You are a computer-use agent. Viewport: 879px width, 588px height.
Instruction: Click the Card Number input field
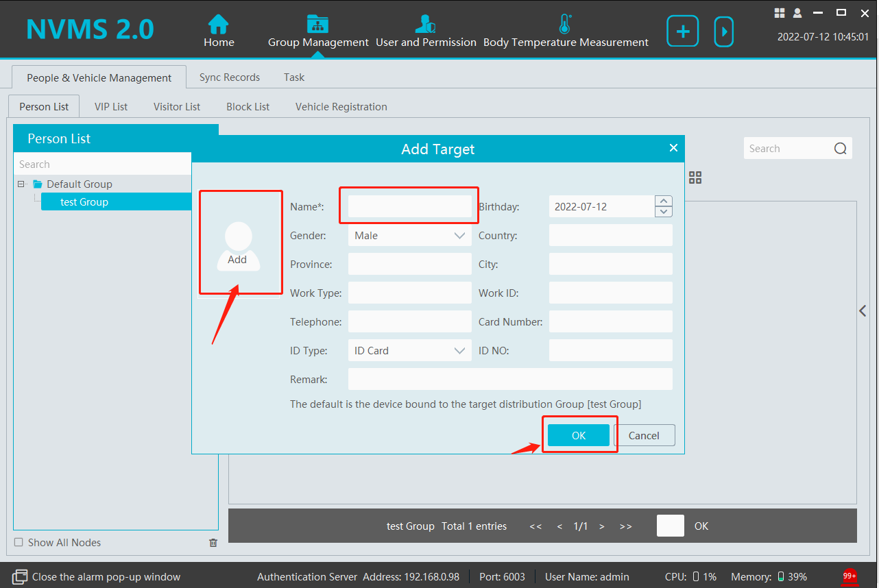coord(611,321)
